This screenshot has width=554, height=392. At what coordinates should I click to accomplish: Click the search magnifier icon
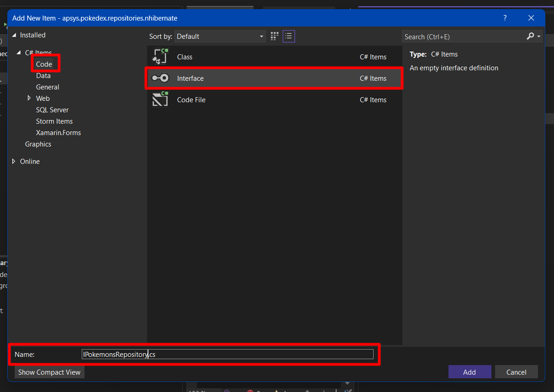[x=530, y=37]
